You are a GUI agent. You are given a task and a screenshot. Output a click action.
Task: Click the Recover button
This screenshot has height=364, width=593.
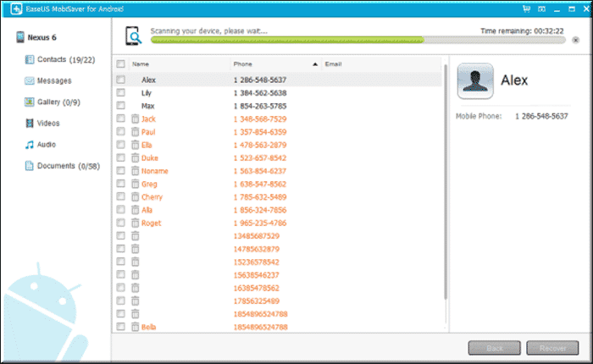pyautogui.click(x=552, y=348)
